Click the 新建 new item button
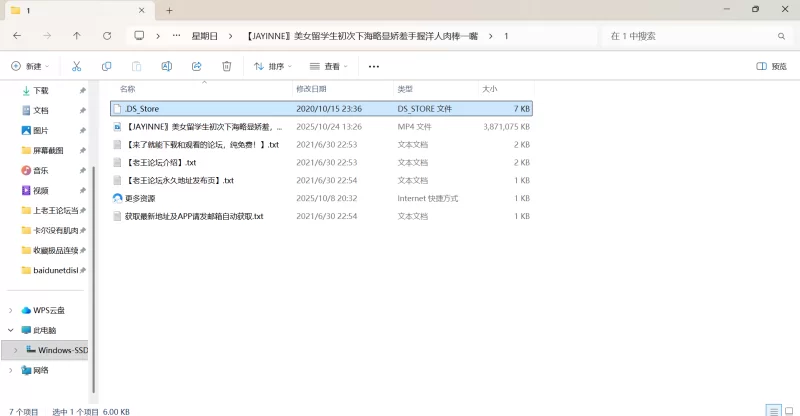Viewport: 800px width, 416px height. [32, 66]
